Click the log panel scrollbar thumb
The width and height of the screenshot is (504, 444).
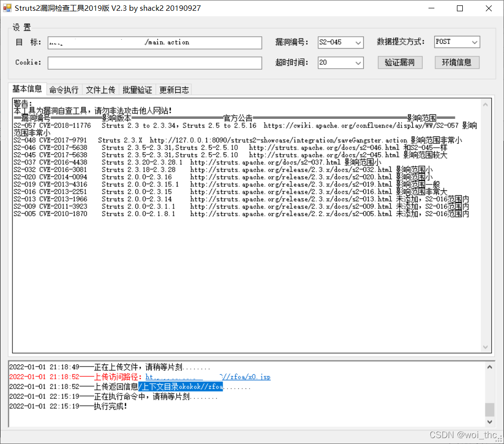[x=489, y=410]
